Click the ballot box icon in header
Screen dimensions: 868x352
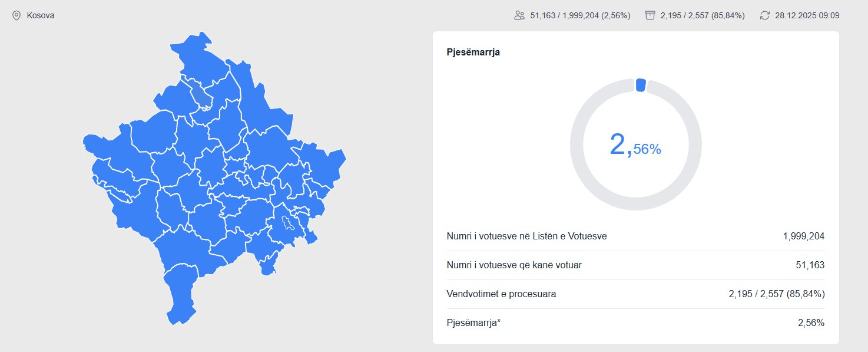coord(650,15)
